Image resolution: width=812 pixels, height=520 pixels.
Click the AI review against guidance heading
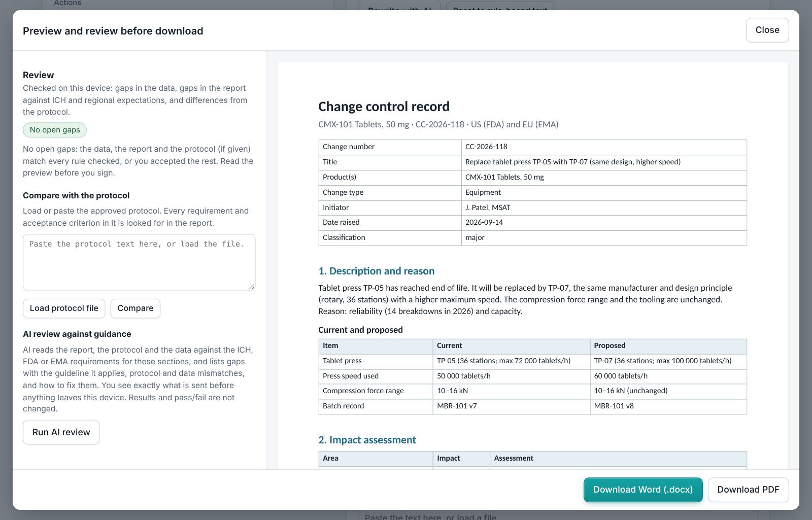77,334
